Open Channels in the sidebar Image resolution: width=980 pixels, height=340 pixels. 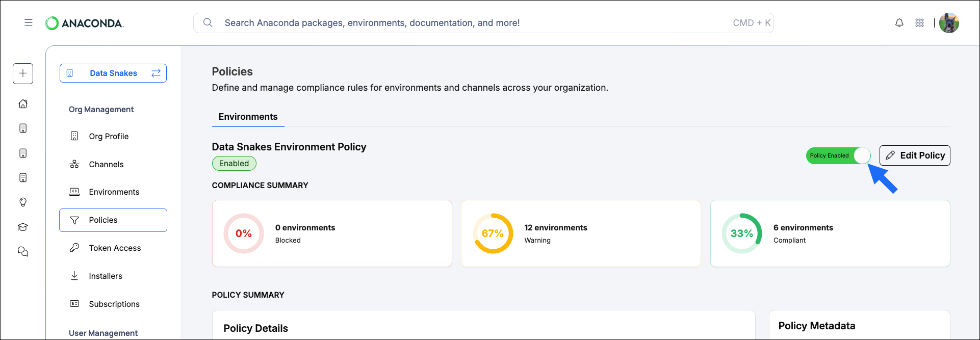tap(113, 164)
